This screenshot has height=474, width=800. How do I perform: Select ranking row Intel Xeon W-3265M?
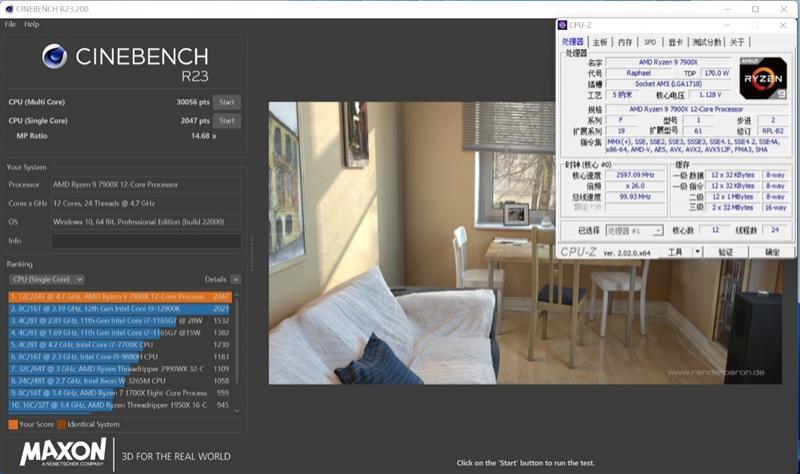click(x=120, y=381)
